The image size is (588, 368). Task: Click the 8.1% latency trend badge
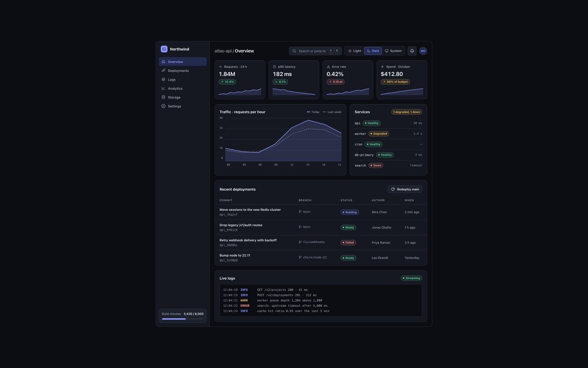pos(280,82)
